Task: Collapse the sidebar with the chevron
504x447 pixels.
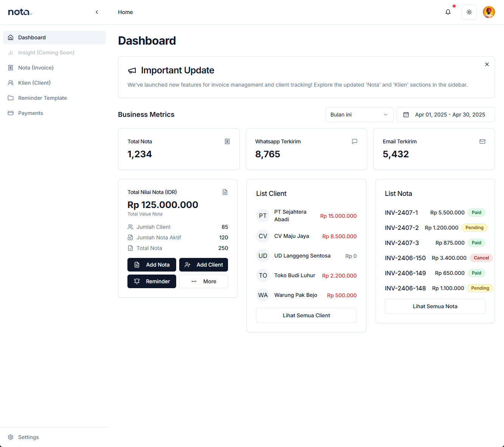Action: (x=97, y=12)
